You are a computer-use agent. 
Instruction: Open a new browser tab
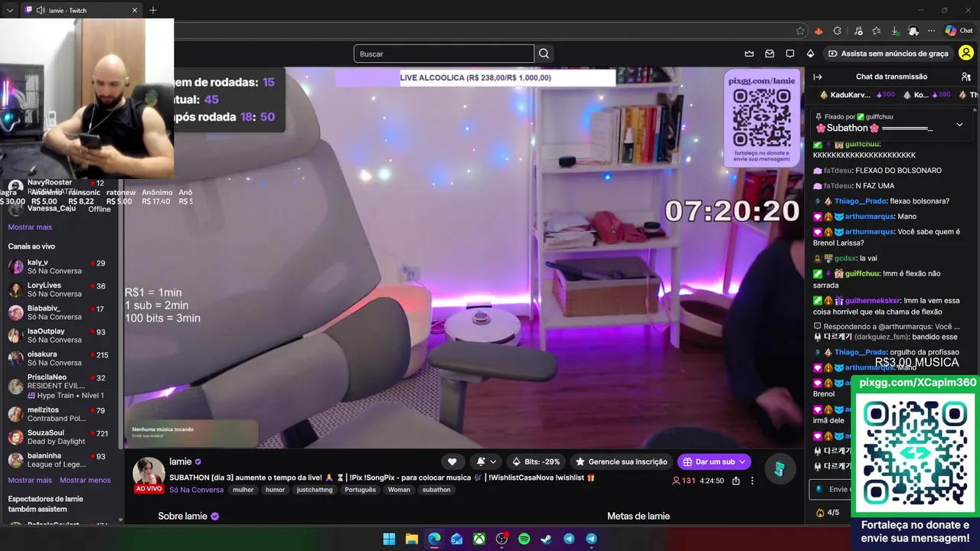[x=153, y=10]
